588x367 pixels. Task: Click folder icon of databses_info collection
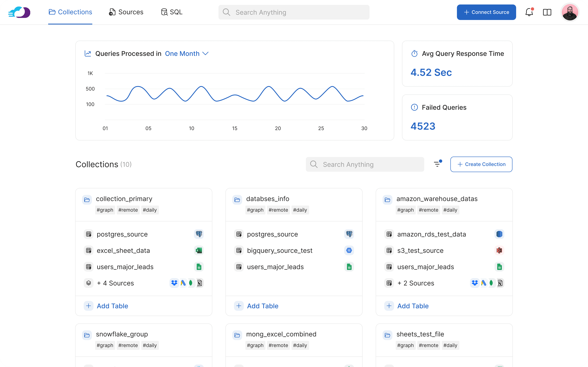[237, 200]
